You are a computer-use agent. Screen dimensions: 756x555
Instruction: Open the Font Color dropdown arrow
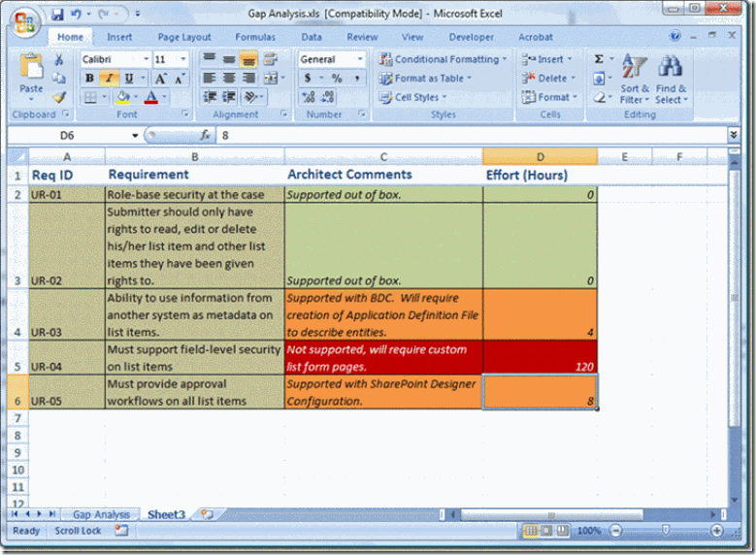164,97
